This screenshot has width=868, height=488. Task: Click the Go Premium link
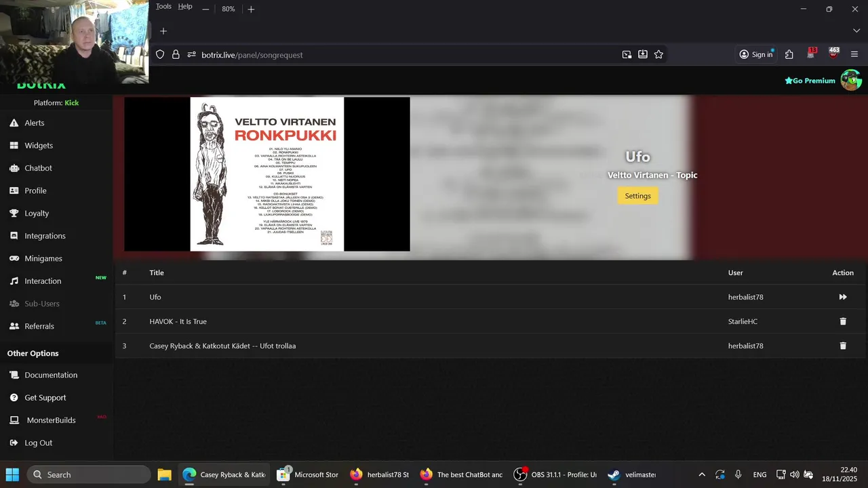pyautogui.click(x=810, y=81)
